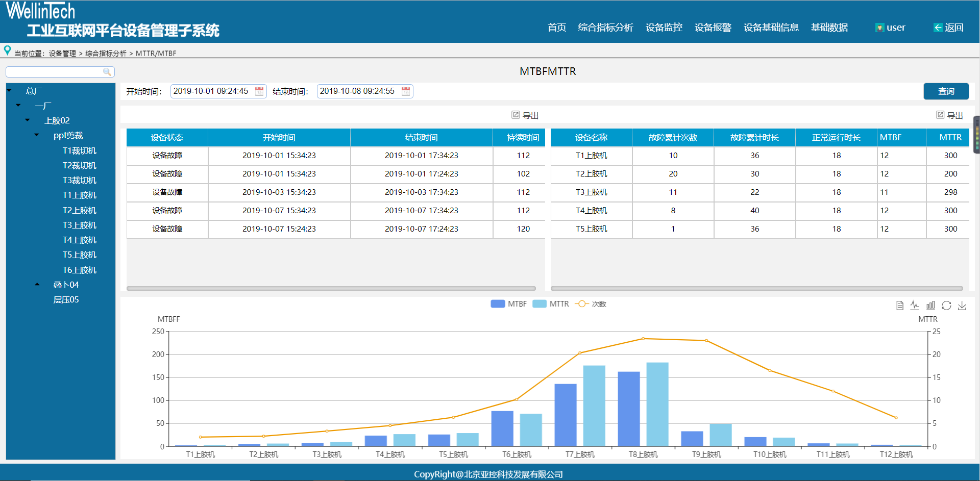980x481 pixels.
Task: Click 设备管理 in breadcrumb
Action: (x=62, y=54)
